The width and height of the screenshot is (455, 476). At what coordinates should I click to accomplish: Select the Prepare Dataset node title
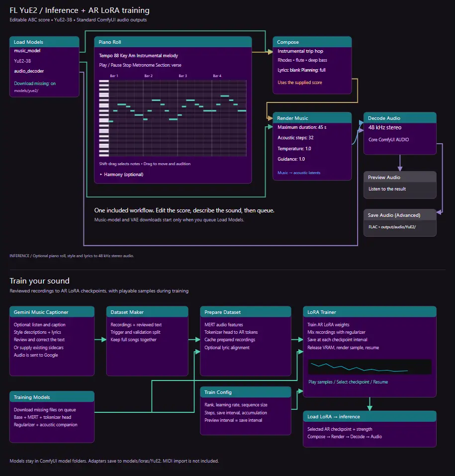(222, 312)
